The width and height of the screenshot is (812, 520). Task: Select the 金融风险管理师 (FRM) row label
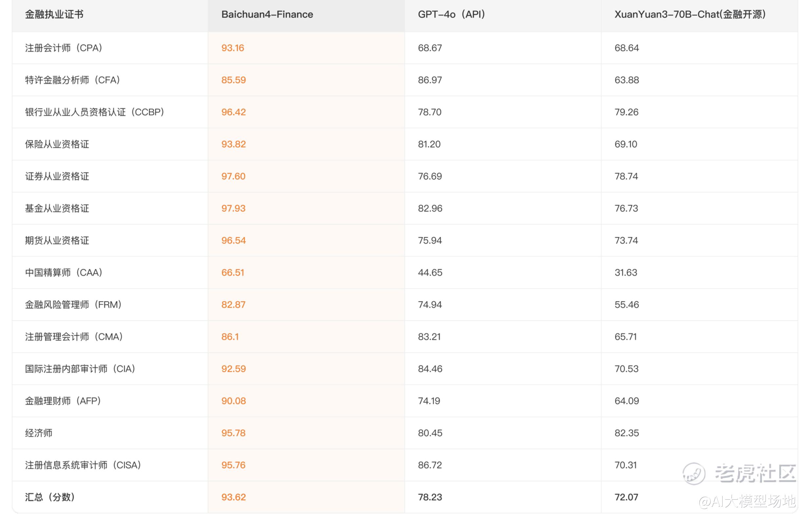(x=73, y=305)
